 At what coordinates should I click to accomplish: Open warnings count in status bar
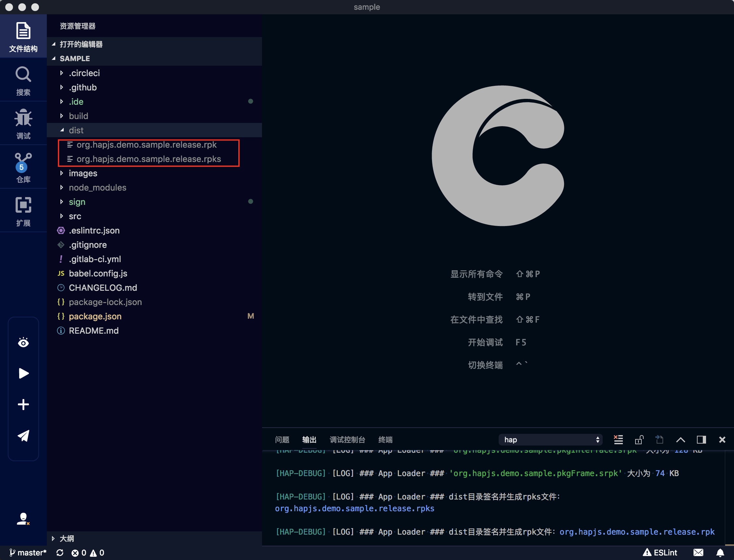pos(97,553)
